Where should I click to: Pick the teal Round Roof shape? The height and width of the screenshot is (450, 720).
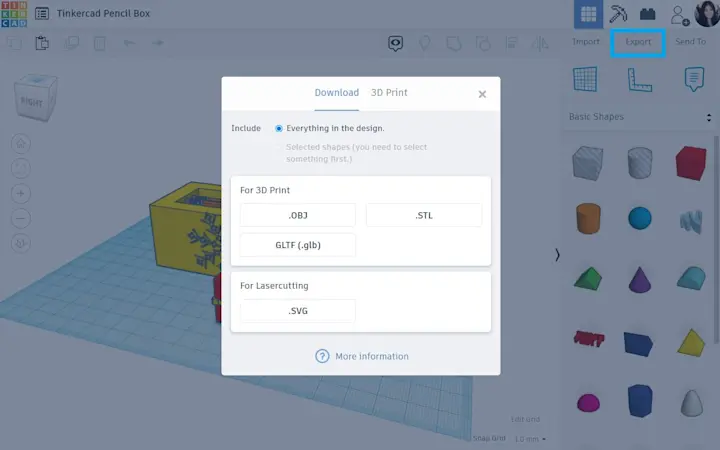coord(691,278)
